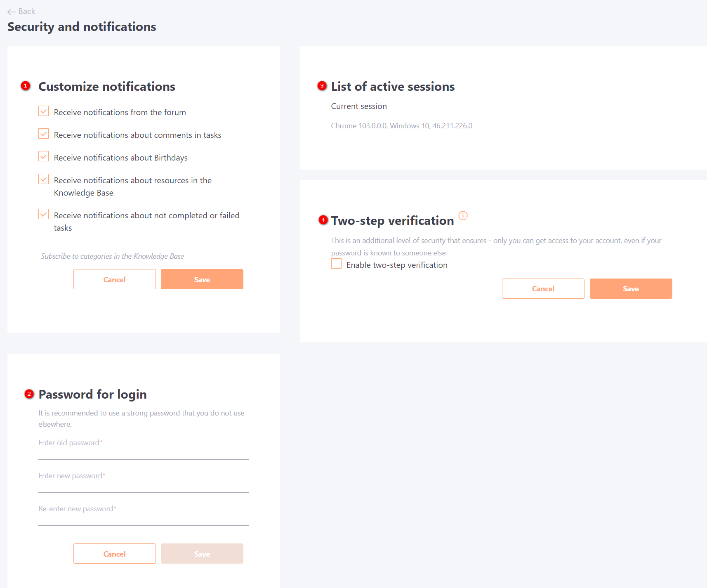This screenshot has height=588, width=707.
Task: Enable two-step verification checkbox
Action: pos(336,264)
